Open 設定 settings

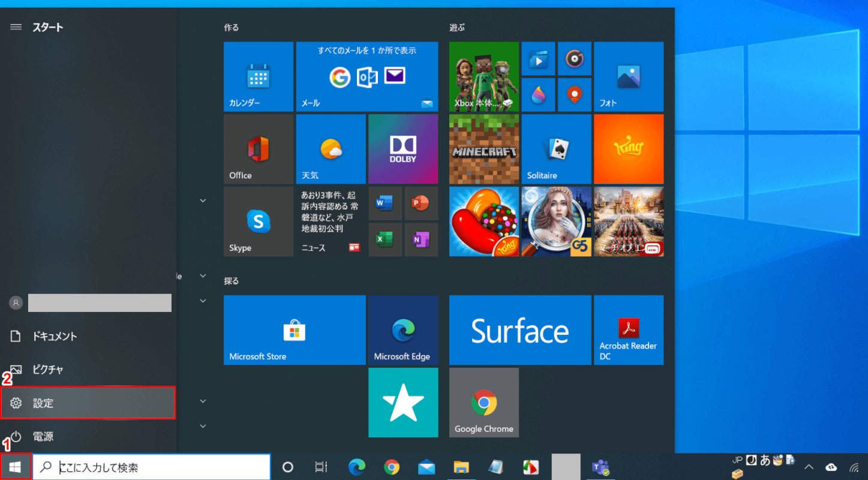pyautogui.click(x=88, y=403)
